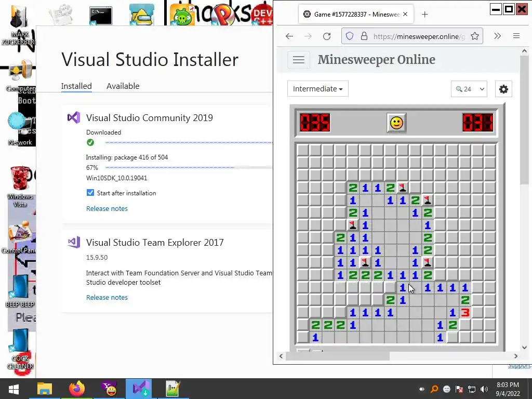532x399 pixels.
Task: Click the timer red display
Action: click(x=478, y=123)
